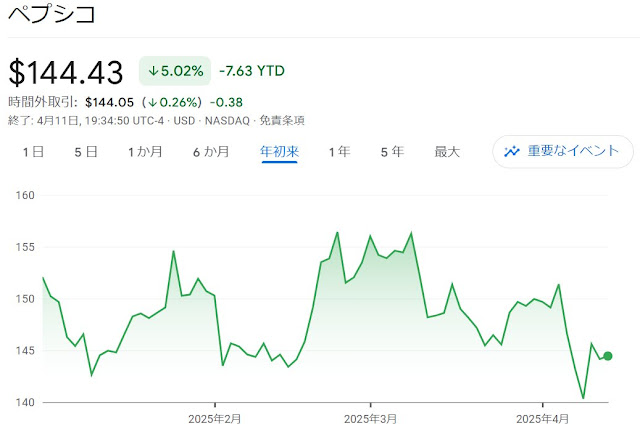Image resolution: width=640 pixels, height=434 pixels.
Task: Click the 2025年4月 axis label
Action: [542, 419]
